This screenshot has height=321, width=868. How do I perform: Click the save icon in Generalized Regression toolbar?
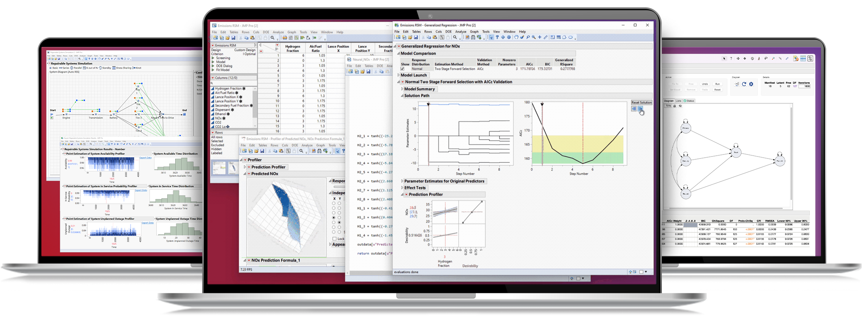point(416,37)
